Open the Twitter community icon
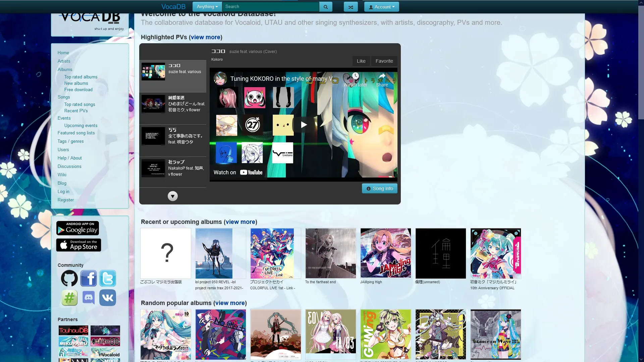 click(108, 278)
